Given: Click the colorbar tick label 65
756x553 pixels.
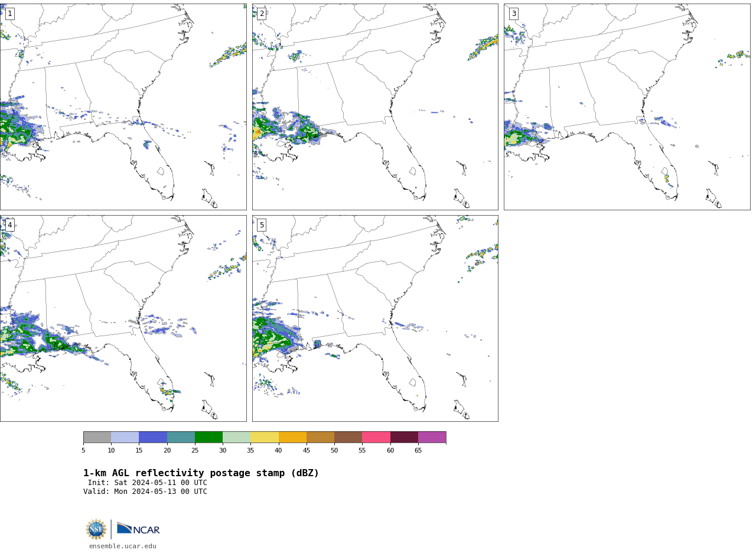Looking at the screenshot, I should tap(418, 451).
